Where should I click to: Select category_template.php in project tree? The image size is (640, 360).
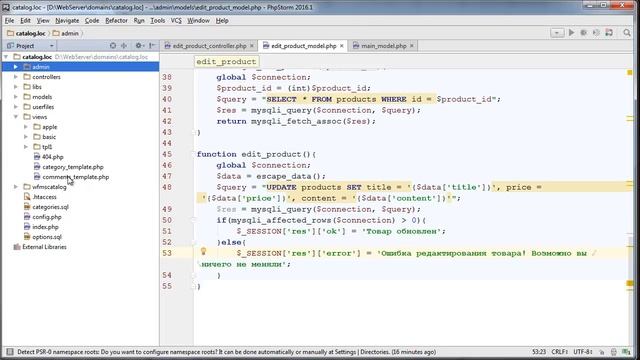pyautogui.click(x=73, y=167)
